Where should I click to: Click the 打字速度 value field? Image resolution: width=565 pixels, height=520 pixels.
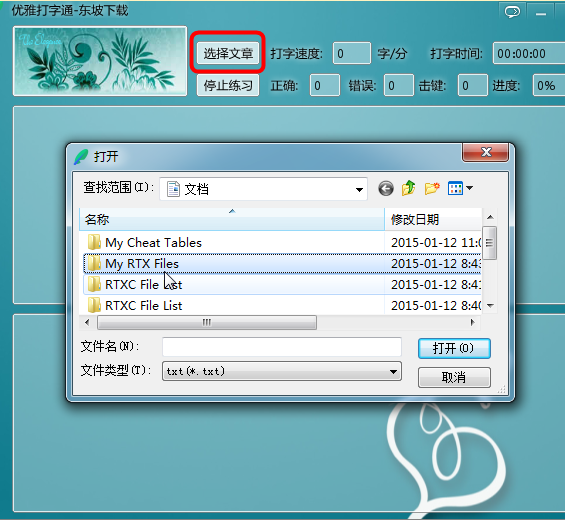tap(352, 53)
